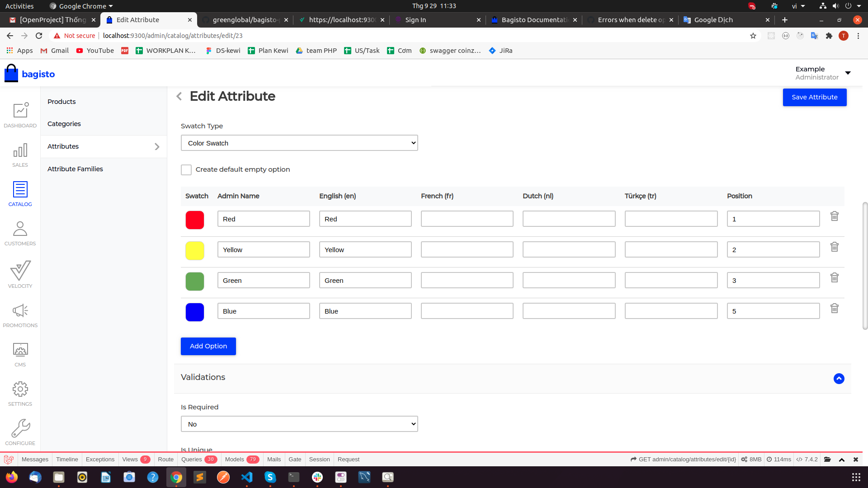Delete the Green option row
868x488 pixels.
835,278
